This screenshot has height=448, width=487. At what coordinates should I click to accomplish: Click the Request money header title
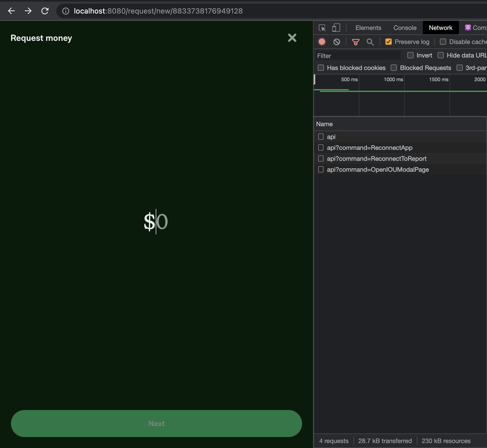point(41,38)
